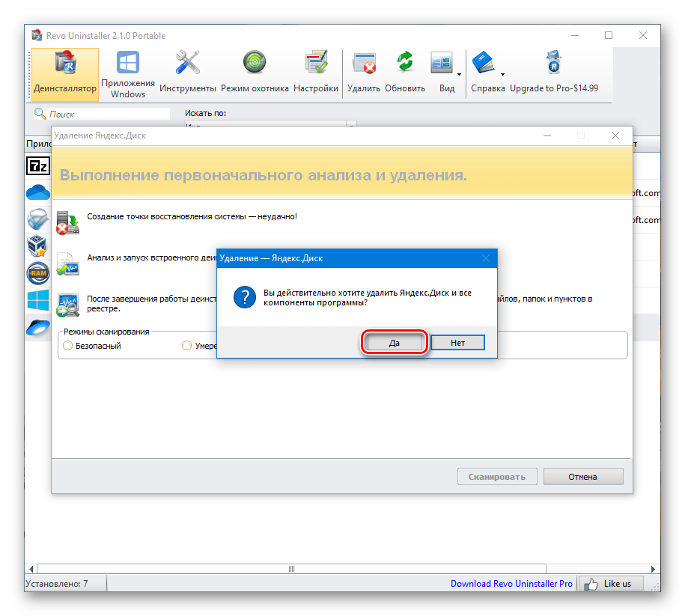
Task: Expand the Справка help dropdown arrow
Action: click(502, 74)
